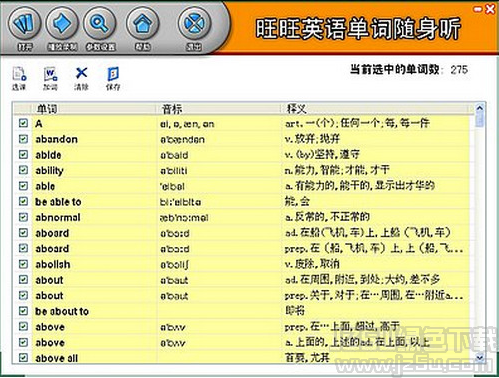
Task: Toggle the "above all" checkbox
Action: click(x=23, y=358)
